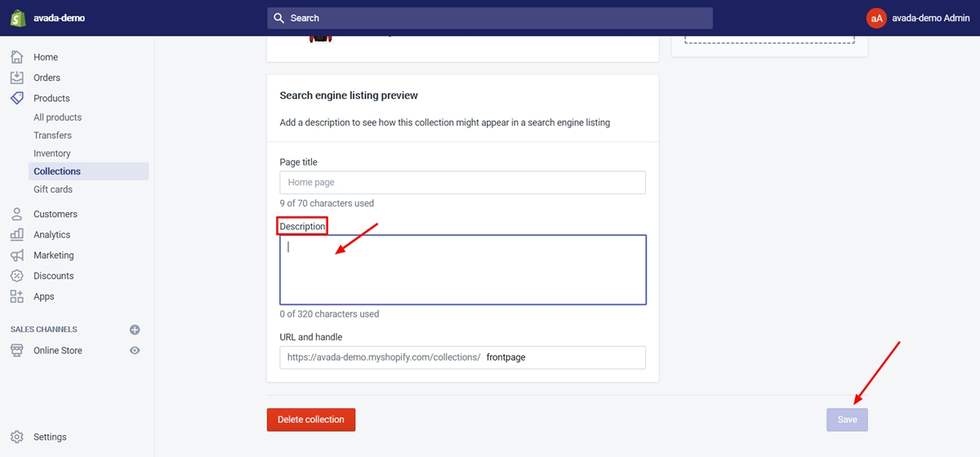
Task: View online store eye icon
Action: (135, 350)
